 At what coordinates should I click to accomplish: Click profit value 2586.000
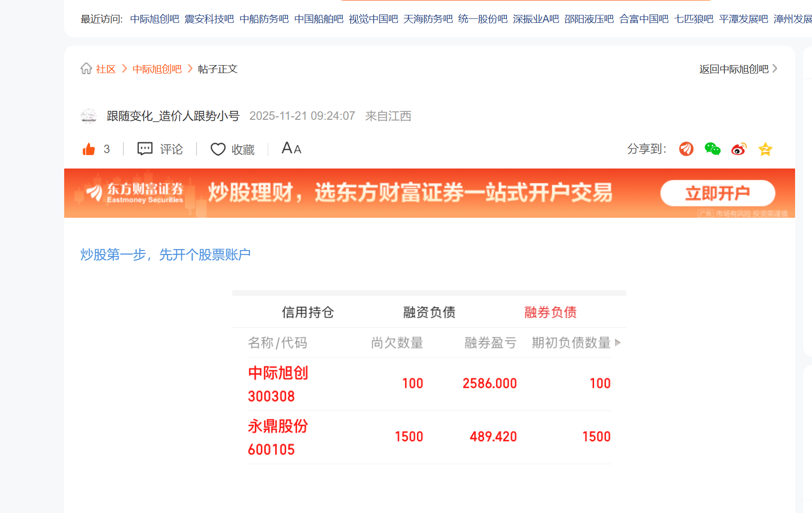(x=490, y=383)
